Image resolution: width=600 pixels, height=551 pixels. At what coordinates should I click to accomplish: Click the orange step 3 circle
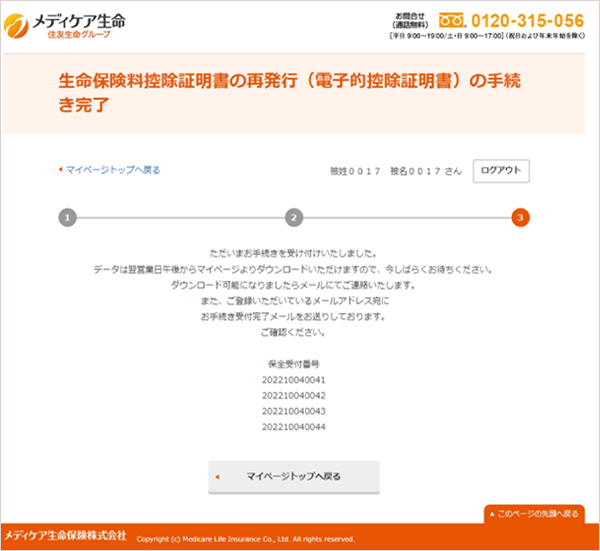(x=520, y=216)
